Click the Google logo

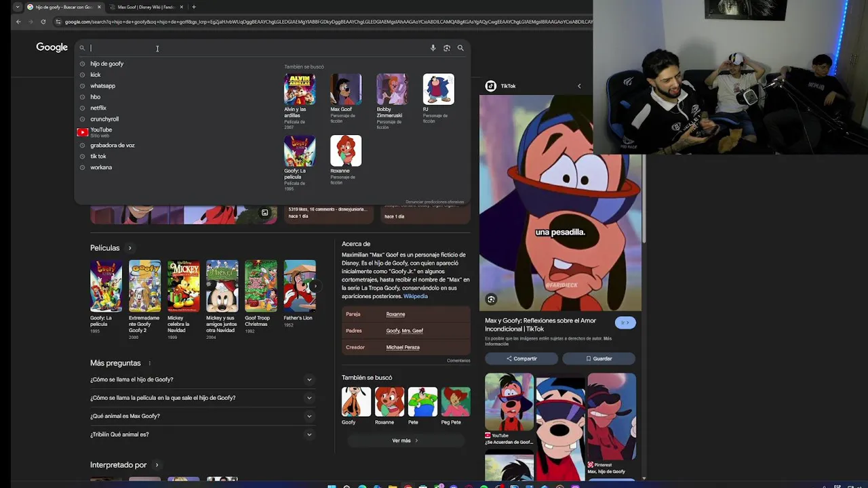(x=52, y=47)
